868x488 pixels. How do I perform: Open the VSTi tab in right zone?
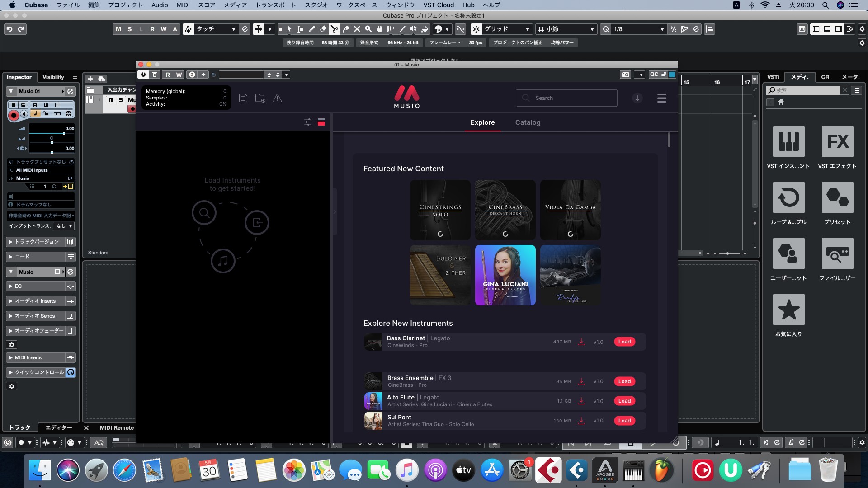click(x=773, y=77)
